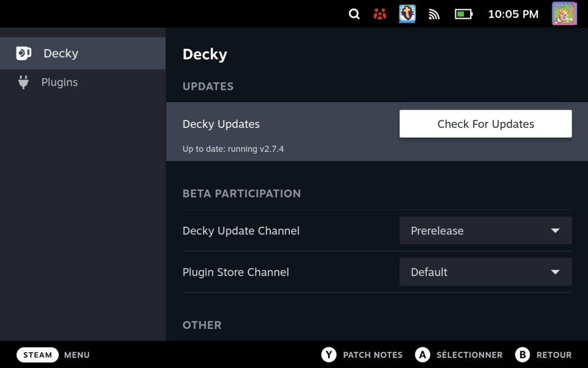Open the shield game icon in header

407,14
